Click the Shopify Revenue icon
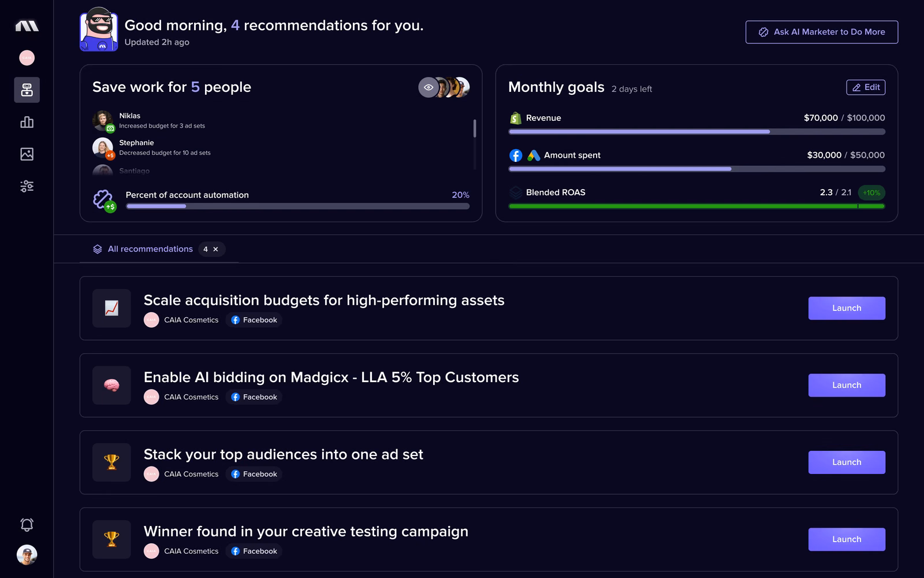 coord(516,118)
